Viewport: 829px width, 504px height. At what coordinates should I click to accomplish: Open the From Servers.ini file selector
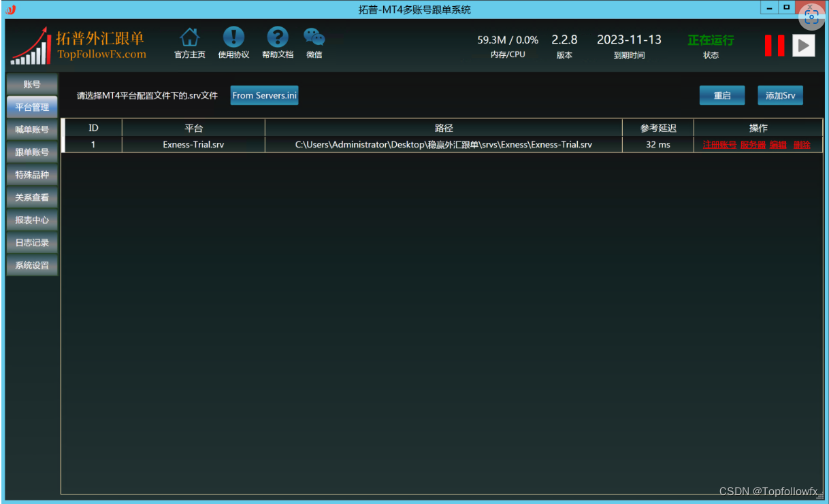pyautogui.click(x=264, y=95)
